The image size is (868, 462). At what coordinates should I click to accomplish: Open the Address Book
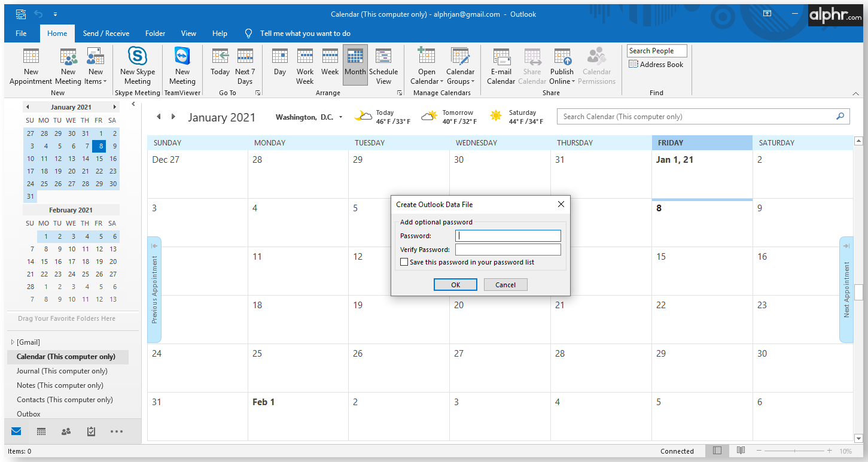pyautogui.click(x=656, y=65)
